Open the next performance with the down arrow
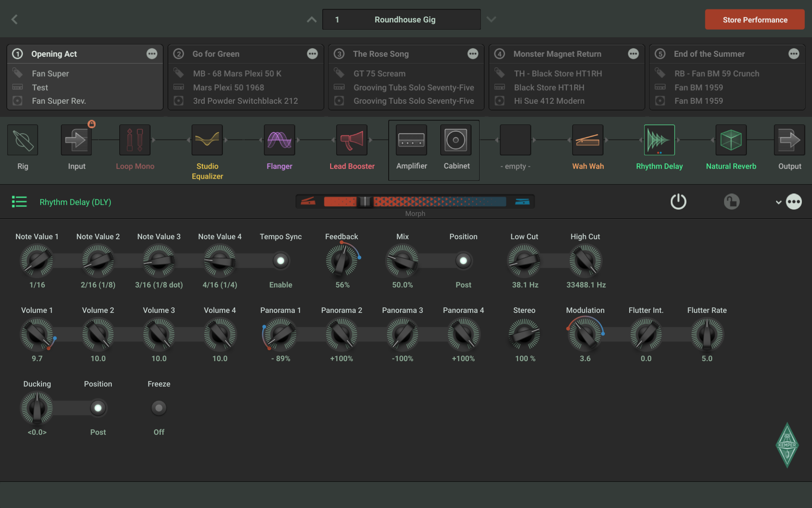 (491, 19)
